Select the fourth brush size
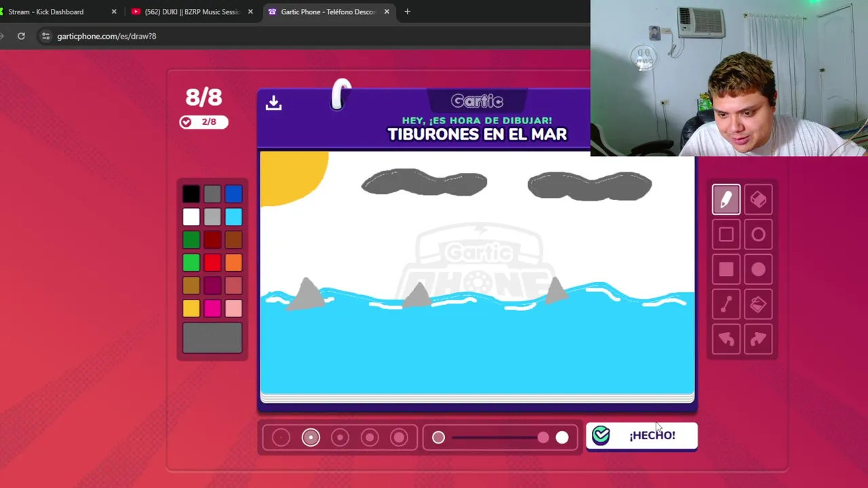This screenshot has width=868, height=488. 370,438
